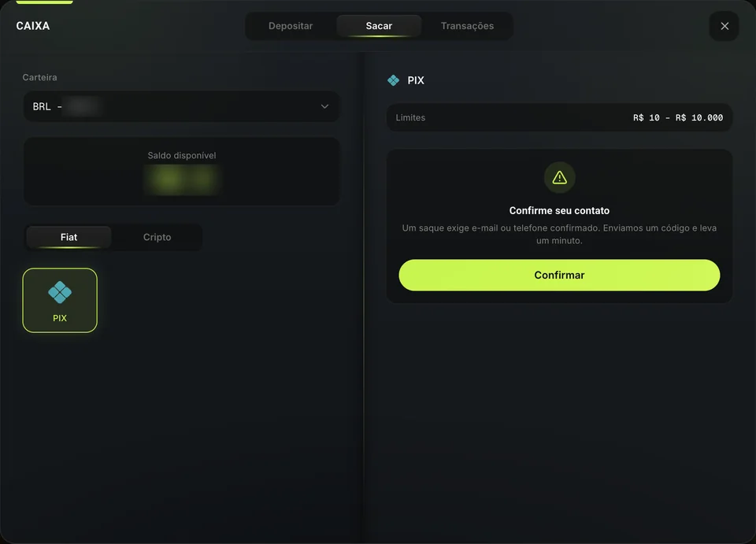
Task: Select the PIX payment method tile
Action: pyautogui.click(x=60, y=300)
